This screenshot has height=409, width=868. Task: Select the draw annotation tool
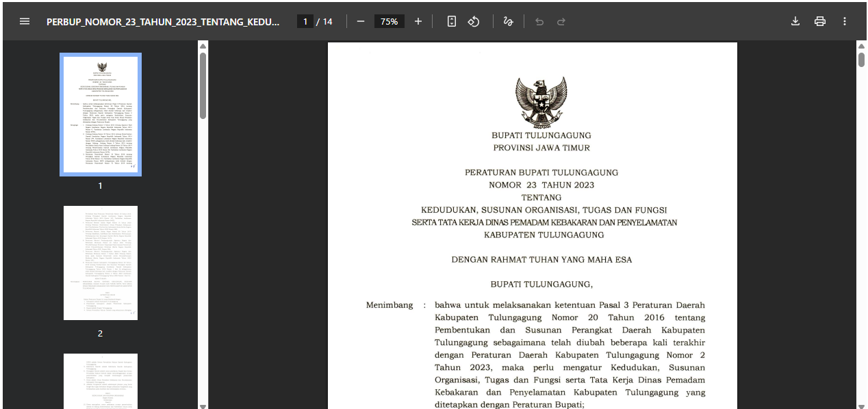pos(508,21)
